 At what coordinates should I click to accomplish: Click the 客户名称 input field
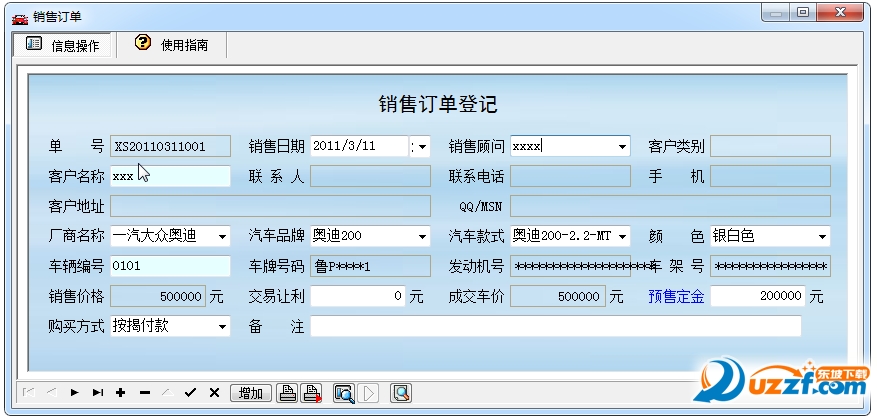pos(170,176)
